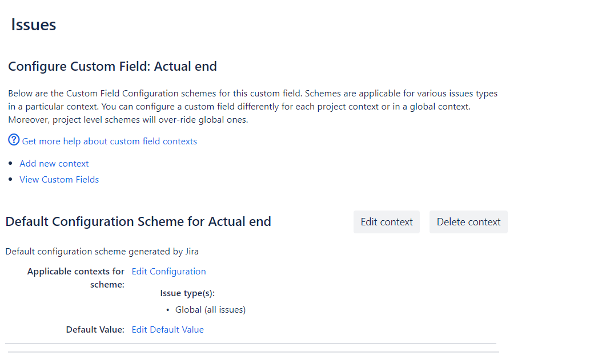The image size is (598, 364).
Task: Click Applicable contexts for scheme label
Action: (75, 277)
